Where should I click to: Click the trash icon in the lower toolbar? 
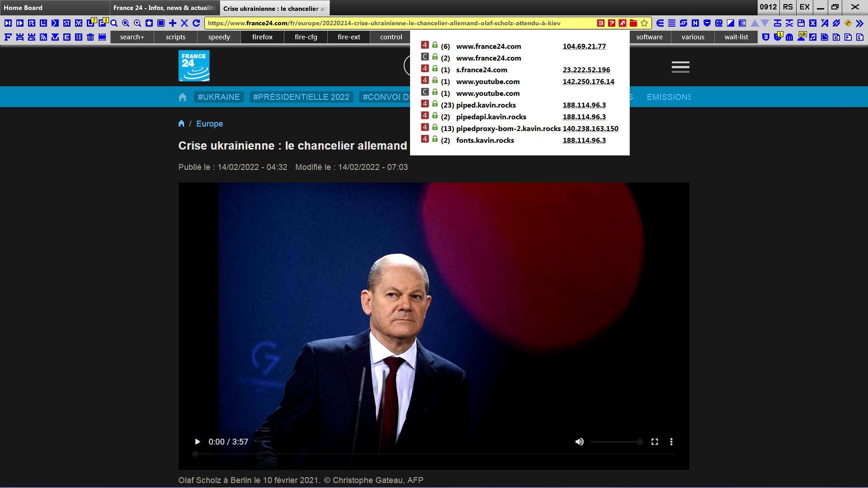click(x=90, y=37)
